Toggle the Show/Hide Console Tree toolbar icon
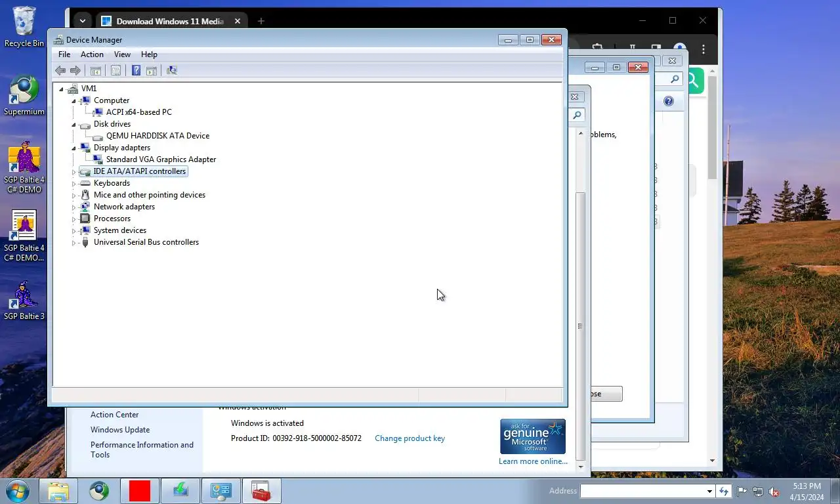 (x=96, y=70)
